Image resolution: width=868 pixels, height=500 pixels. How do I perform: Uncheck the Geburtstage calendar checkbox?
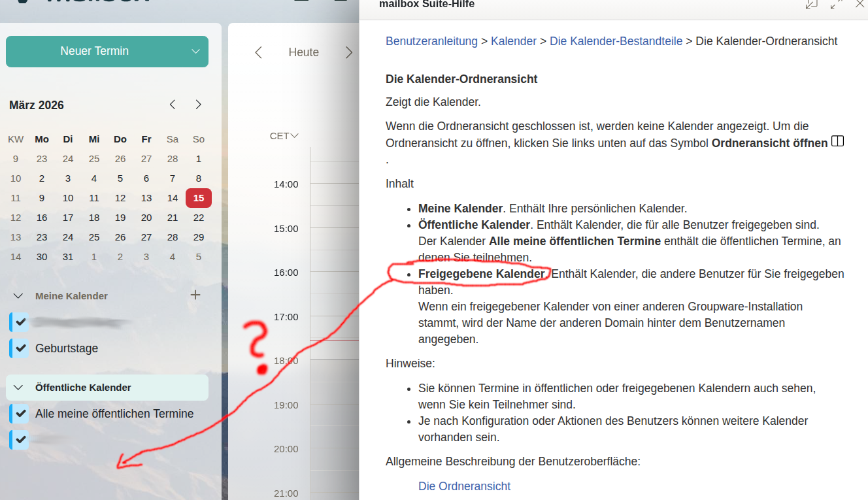coord(21,348)
